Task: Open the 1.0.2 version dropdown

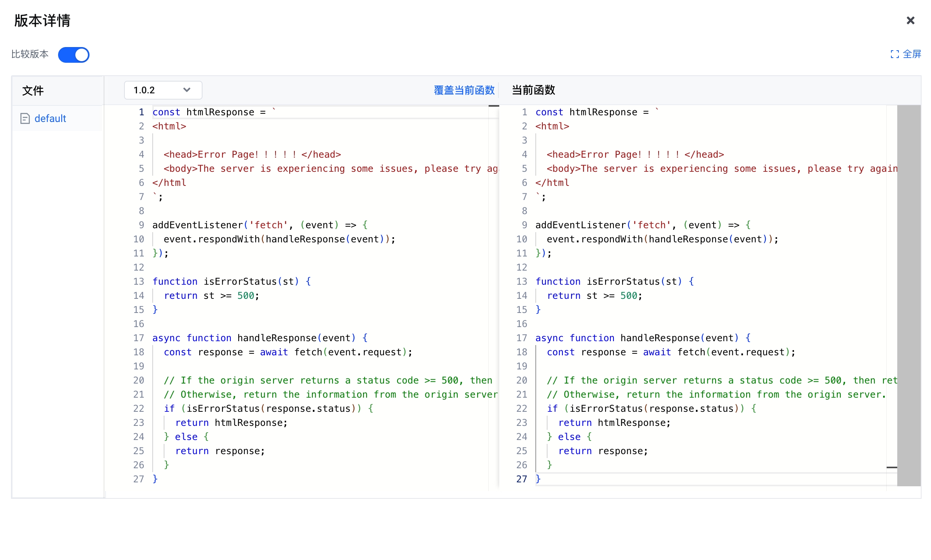Action: tap(163, 90)
